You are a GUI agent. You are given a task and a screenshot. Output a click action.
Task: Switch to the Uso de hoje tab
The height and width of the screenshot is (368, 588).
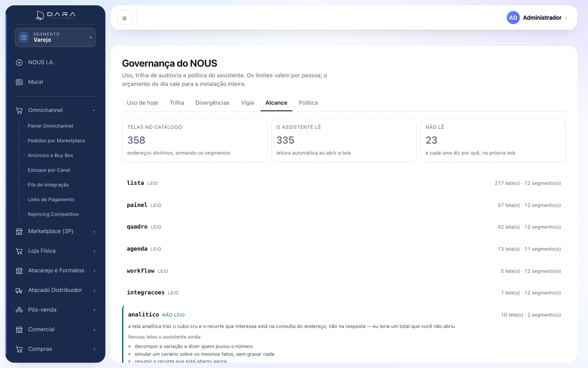tap(143, 103)
